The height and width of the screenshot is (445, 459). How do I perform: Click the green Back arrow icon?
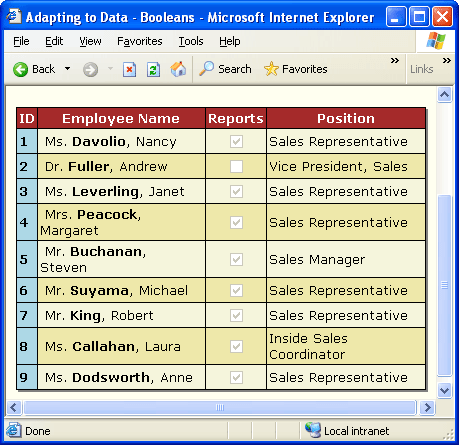[x=20, y=70]
